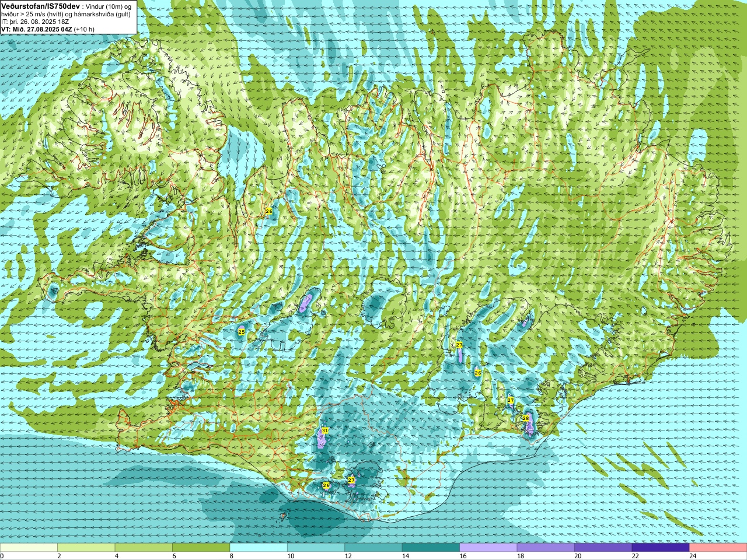Screen dimensions: 747x560
Task: Click the pale yellow 0–2 m/s legend swatch
Action: 29,548
